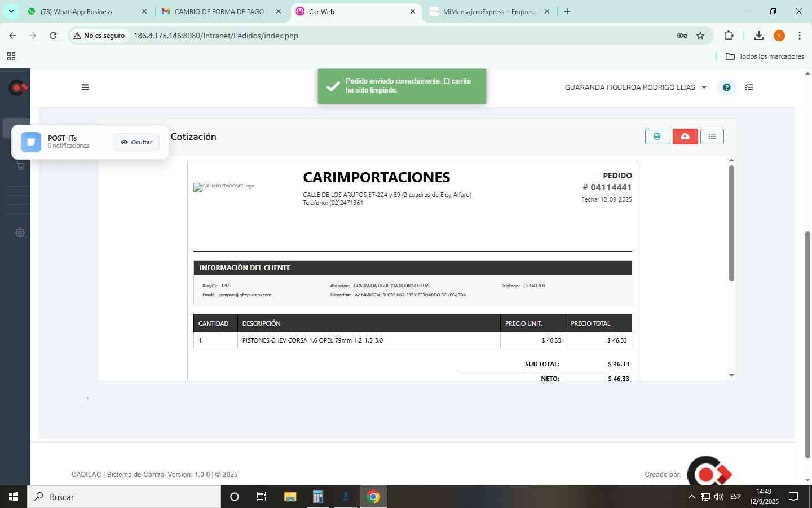
Task: Open the task list icon in header
Action: click(749, 87)
